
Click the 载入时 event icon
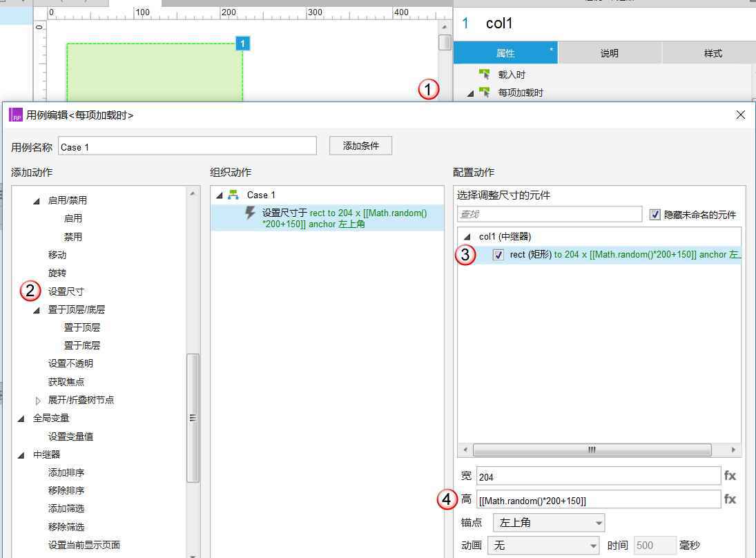pyautogui.click(x=484, y=74)
